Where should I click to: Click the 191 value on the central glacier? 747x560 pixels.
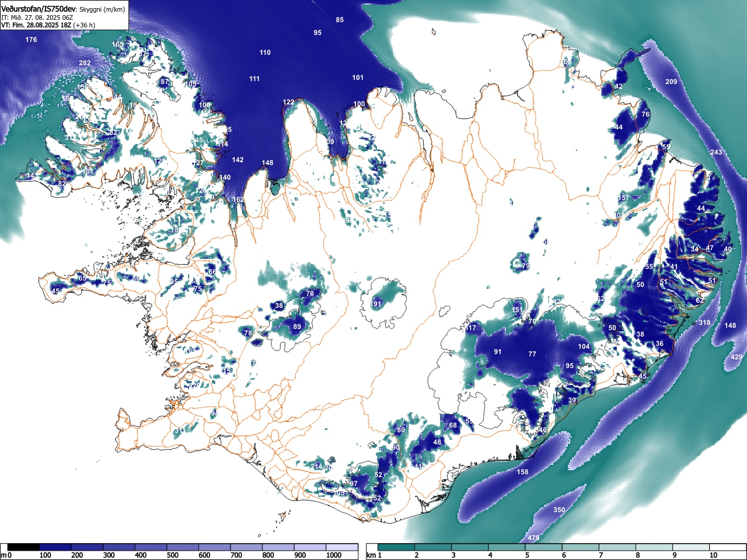tap(376, 304)
